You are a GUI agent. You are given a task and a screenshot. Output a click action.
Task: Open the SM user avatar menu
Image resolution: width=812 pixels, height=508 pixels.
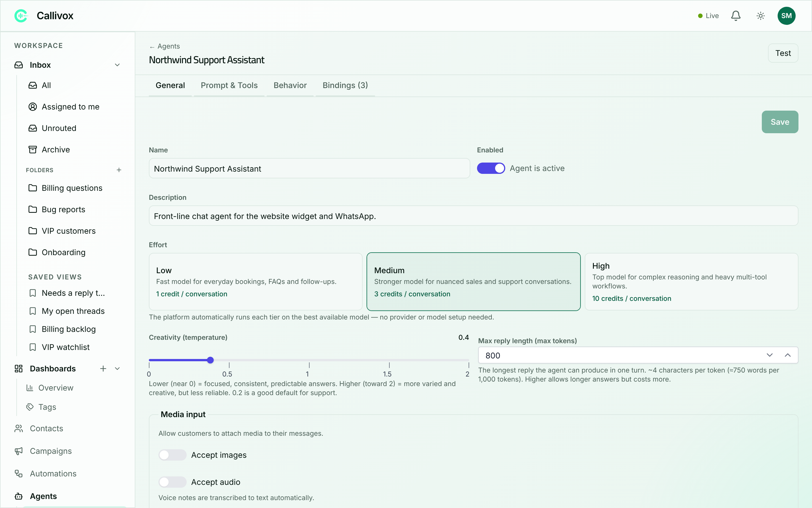tap(786, 16)
